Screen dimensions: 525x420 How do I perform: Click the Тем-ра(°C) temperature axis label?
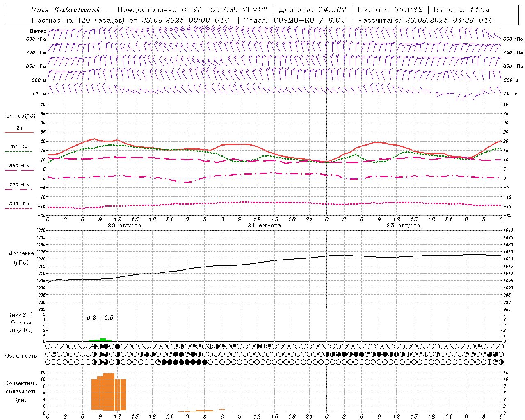point(19,116)
